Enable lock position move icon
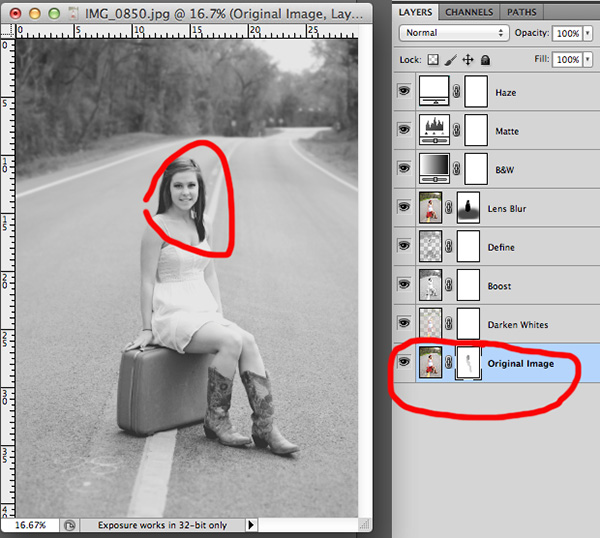The width and height of the screenshot is (600, 538). pos(468,60)
